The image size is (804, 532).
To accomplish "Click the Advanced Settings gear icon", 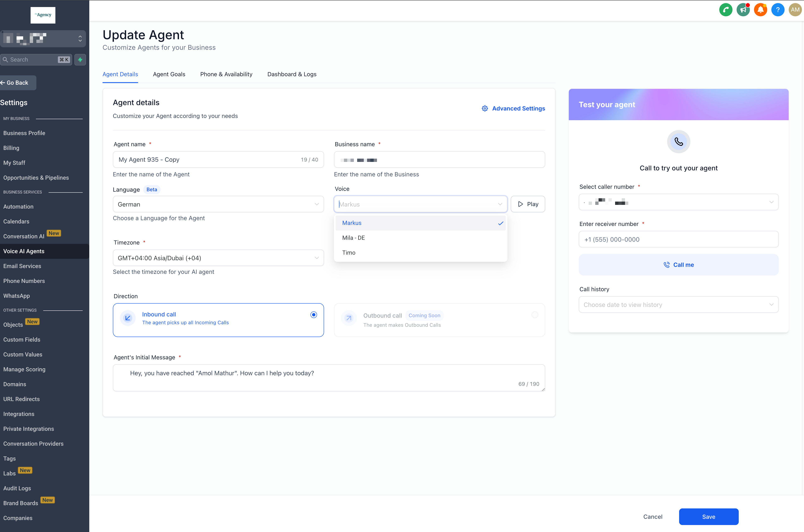I will coord(485,109).
